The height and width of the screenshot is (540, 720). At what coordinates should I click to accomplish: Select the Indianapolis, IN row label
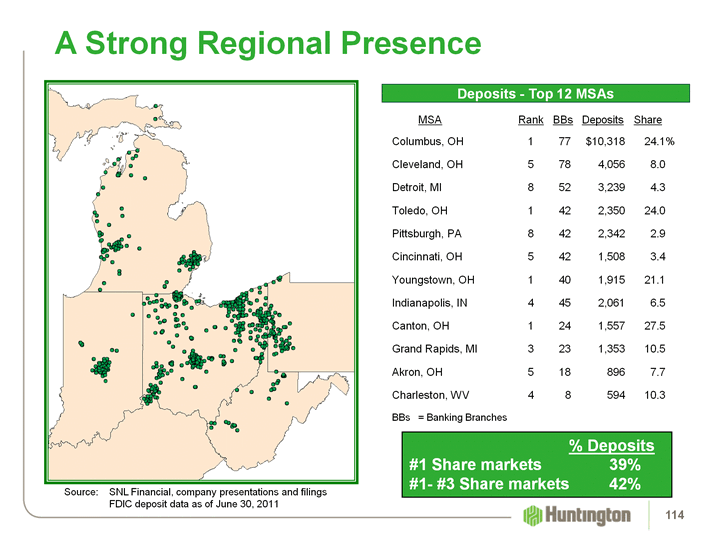(x=430, y=302)
